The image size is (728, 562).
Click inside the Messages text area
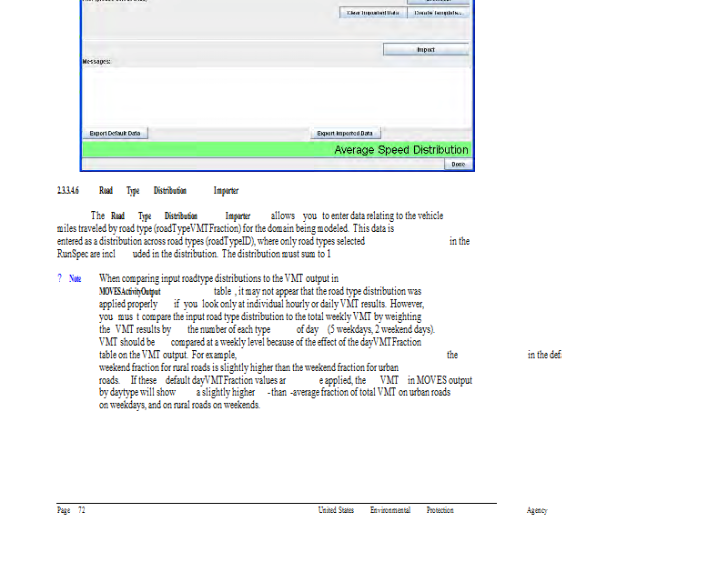pyautogui.click(x=277, y=94)
